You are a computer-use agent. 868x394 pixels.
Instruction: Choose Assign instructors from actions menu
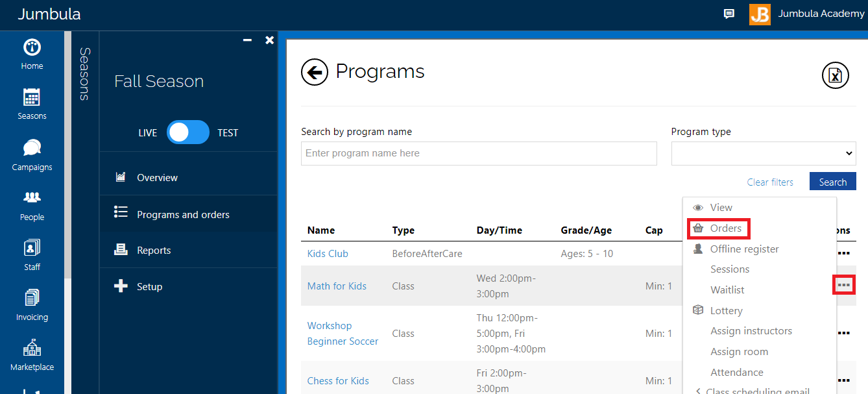click(x=751, y=330)
